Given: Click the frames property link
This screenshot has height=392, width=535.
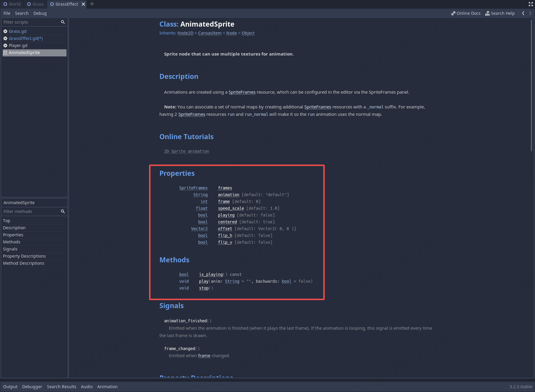Looking at the screenshot, I should pos(225,188).
